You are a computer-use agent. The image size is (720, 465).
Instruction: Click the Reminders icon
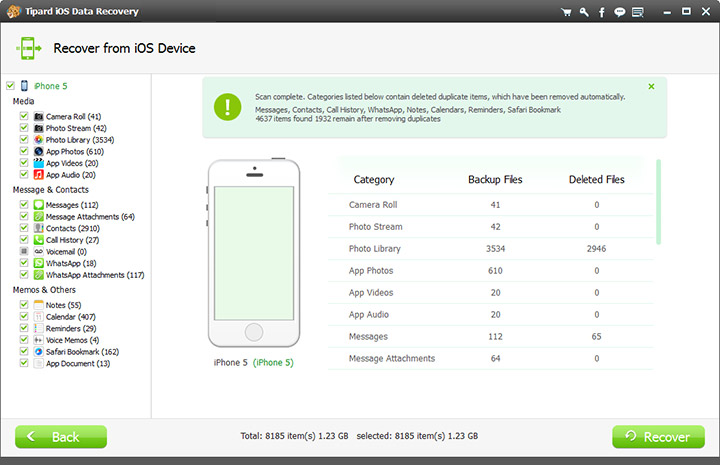click(39, 328)
